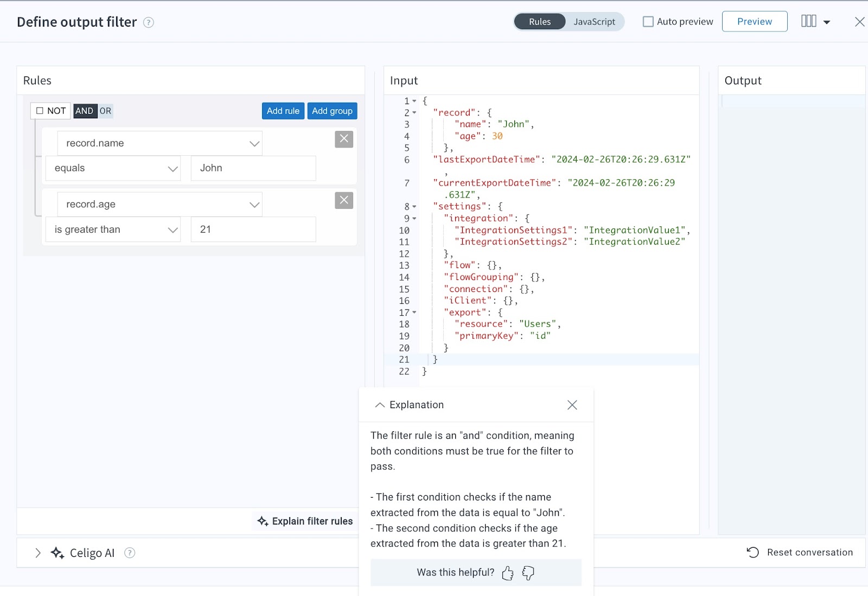Edit the John value field
The image size is (868, 596).
[x=253, y=168]
